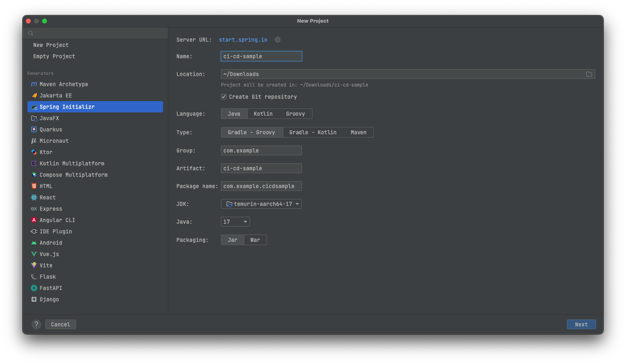Choose the React atom icon
The width and height of the screenshot is (626, 364).
click(34, 197)
